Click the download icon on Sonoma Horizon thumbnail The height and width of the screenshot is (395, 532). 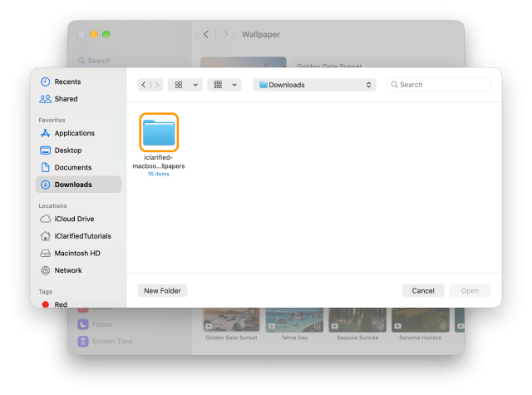tap(443, 326)
